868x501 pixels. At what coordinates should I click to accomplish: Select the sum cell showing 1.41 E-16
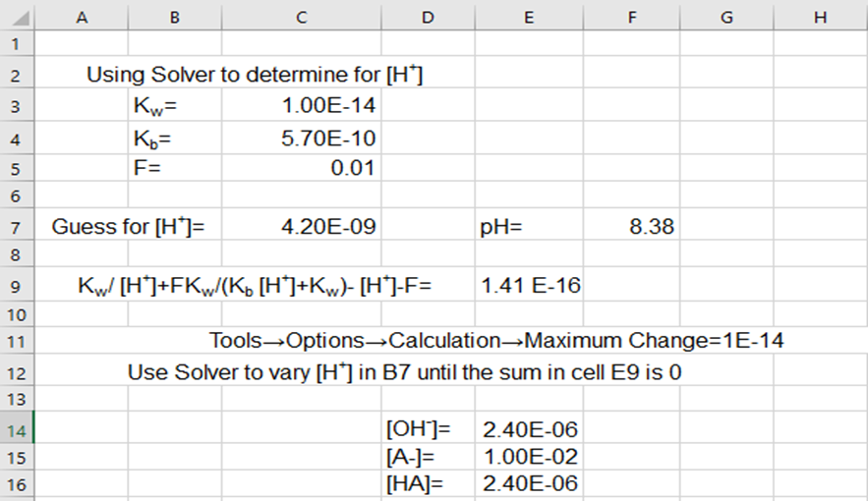coord(531,286)
